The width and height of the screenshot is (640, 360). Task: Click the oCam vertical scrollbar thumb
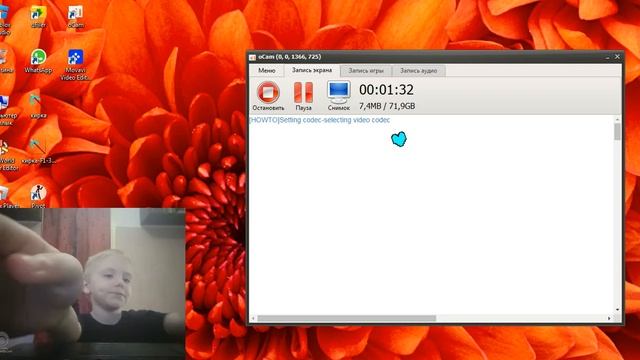point(617,131)
